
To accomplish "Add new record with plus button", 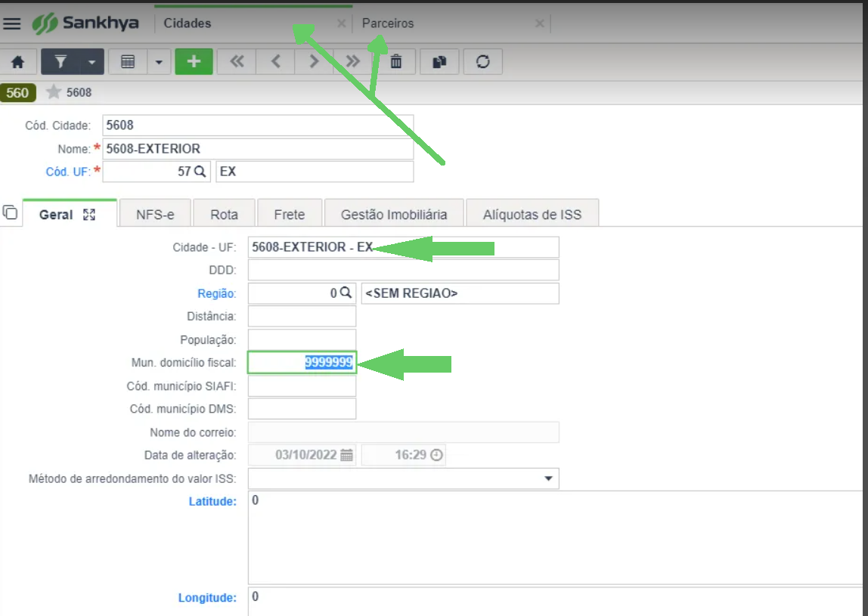I will click(194, 62).
